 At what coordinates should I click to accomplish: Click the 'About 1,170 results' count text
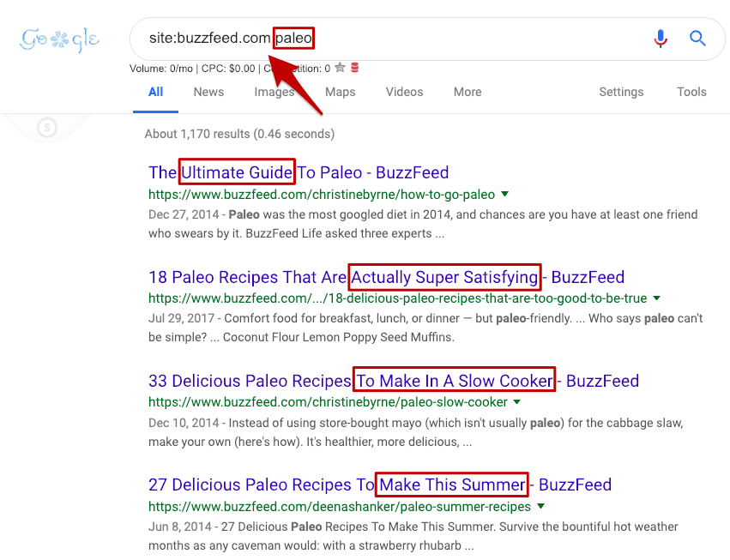239,134
